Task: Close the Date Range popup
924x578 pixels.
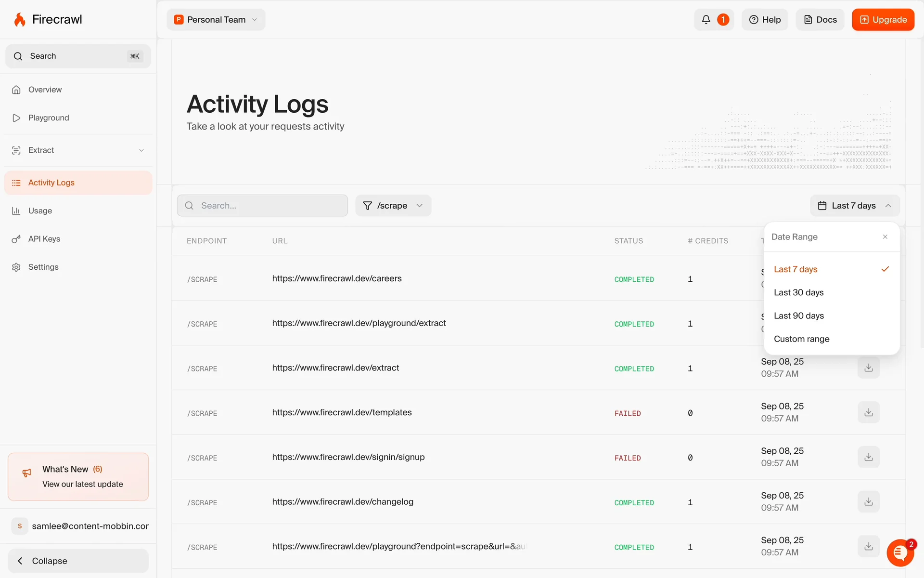Action: click(x=885, y=236)
